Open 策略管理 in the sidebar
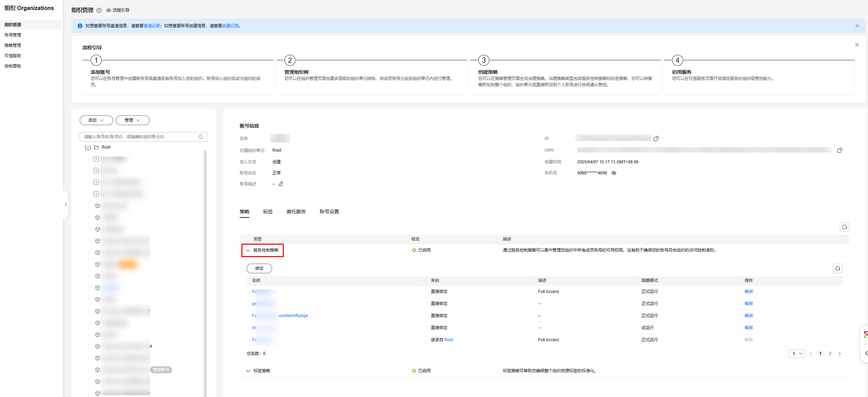The image size is (868, 397). [13, 45]
